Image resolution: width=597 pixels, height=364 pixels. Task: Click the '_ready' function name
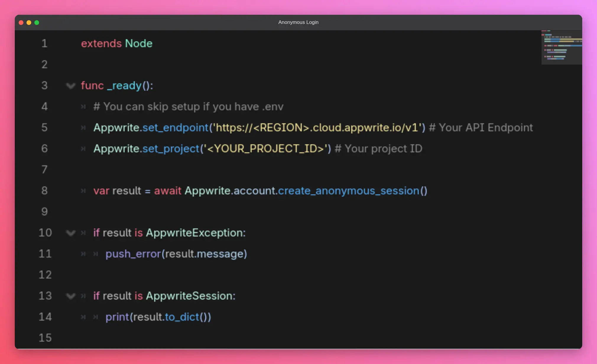pyautogui.click(x=124, y=86)
